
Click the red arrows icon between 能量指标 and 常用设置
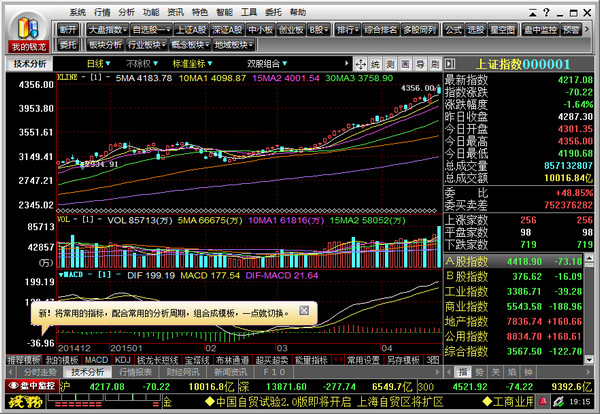(338, 360)
